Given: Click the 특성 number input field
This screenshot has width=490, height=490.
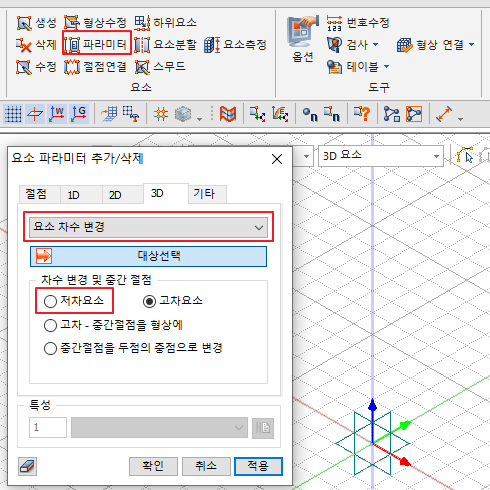Looking at the screenshot, I should point(48,427).
